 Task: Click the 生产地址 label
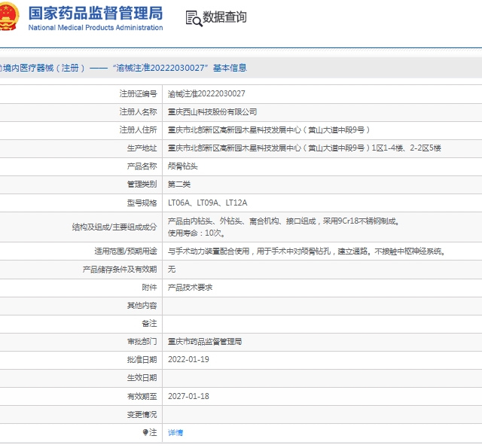click(142, 148)
